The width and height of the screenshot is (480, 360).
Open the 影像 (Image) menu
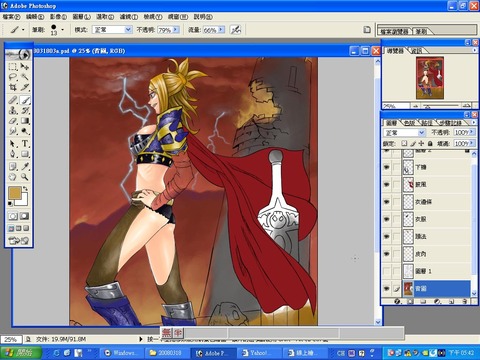pyautogui.click(x=58, y=17)
